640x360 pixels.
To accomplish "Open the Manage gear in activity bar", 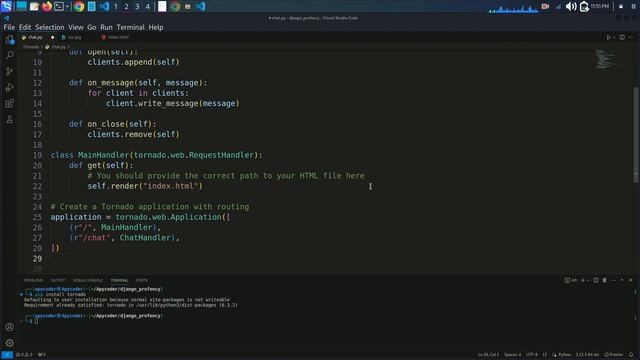I will 10,343.
